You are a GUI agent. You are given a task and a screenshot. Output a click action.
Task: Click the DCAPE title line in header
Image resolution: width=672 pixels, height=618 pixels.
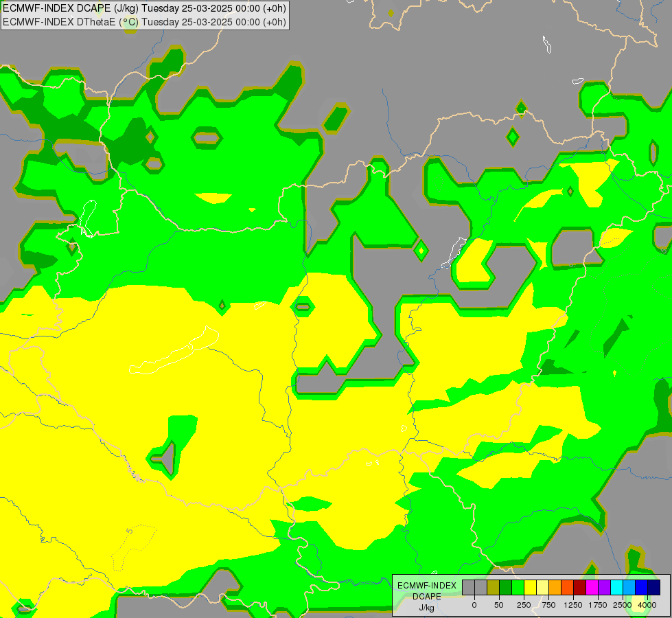[x=144, y=8]
